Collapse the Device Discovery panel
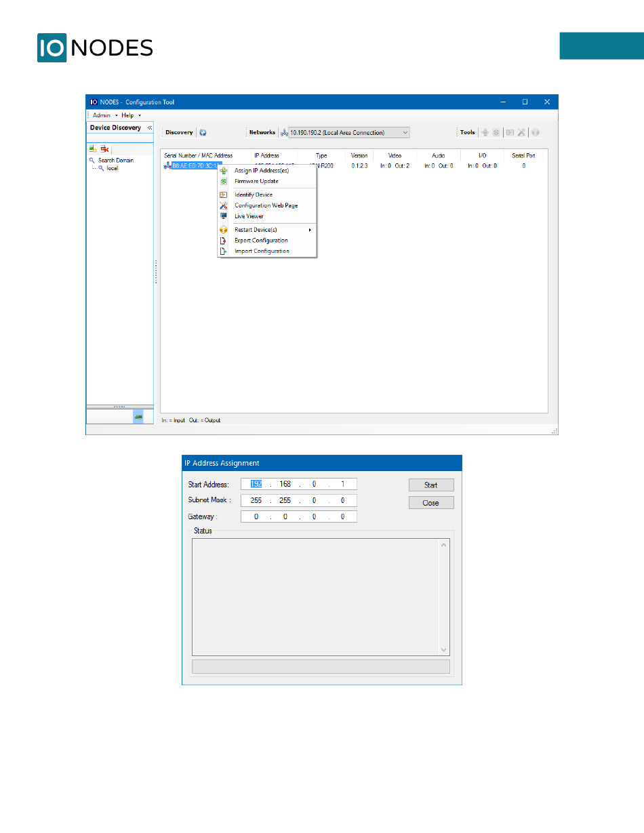Screen dimensions: 644x833 coord(150,127)
